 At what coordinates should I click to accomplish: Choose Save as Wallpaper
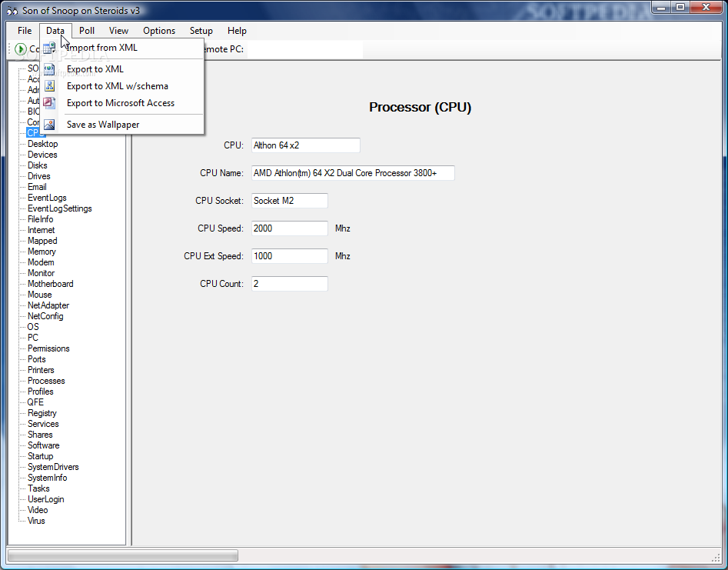pyautogui.click(x=121, y=125)
